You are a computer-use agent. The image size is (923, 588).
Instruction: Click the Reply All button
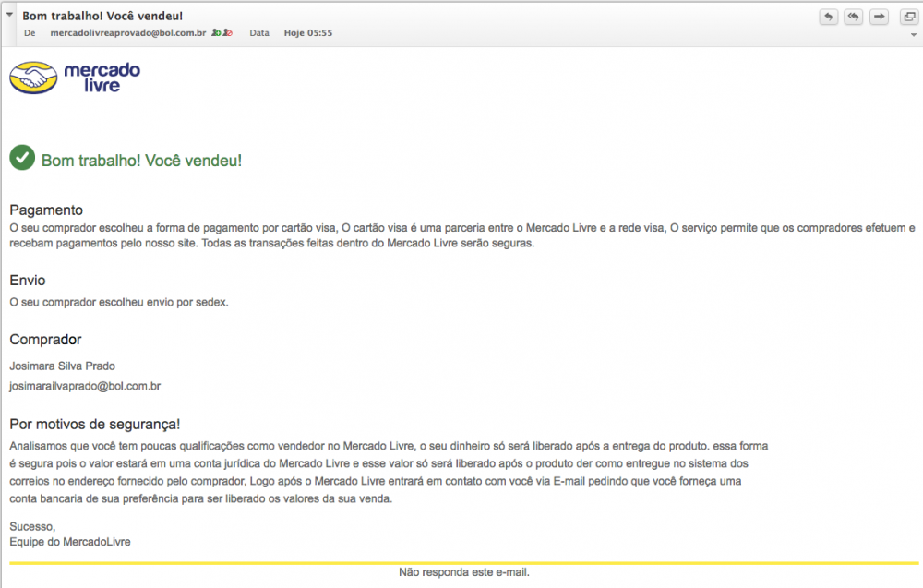point(853,17)
